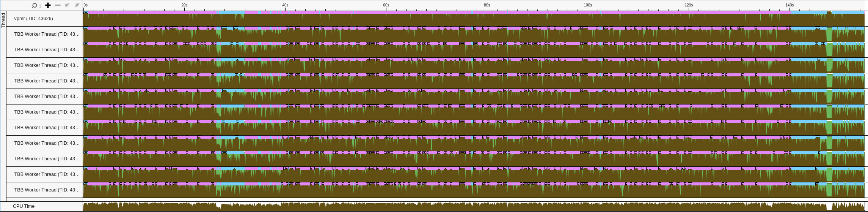The height and width of the screenshot is (212, 868).
Task: Click the 140s mark on the time ruler
Action: coord(790,5)
